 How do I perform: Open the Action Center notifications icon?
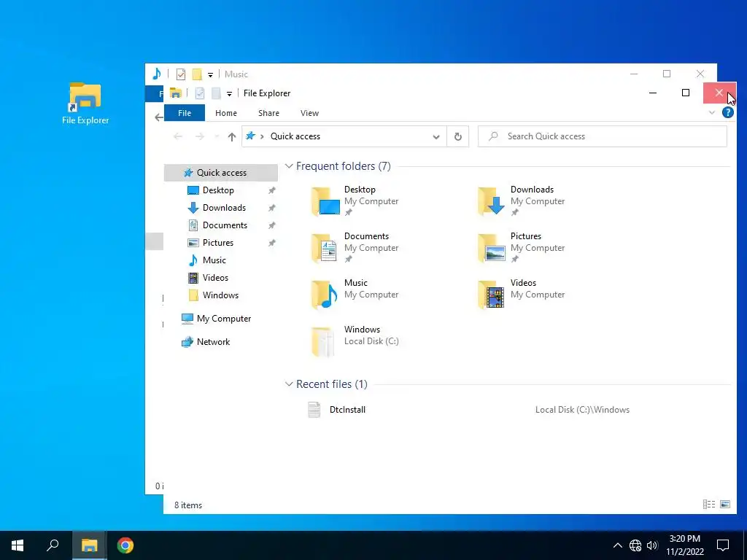(723, 545)
